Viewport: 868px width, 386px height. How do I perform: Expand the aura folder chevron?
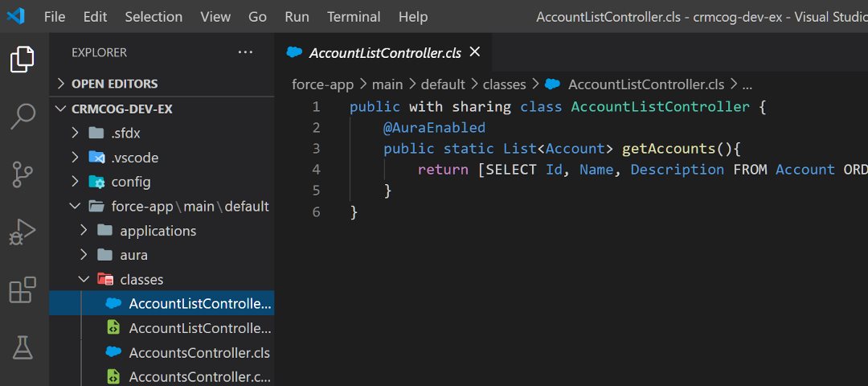[84, 255]
